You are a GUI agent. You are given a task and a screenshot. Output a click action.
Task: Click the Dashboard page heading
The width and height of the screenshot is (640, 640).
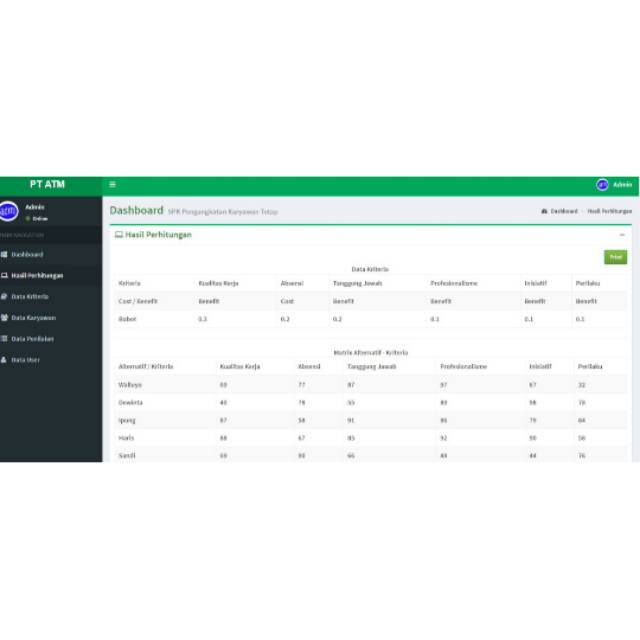(x=136, y=211)
